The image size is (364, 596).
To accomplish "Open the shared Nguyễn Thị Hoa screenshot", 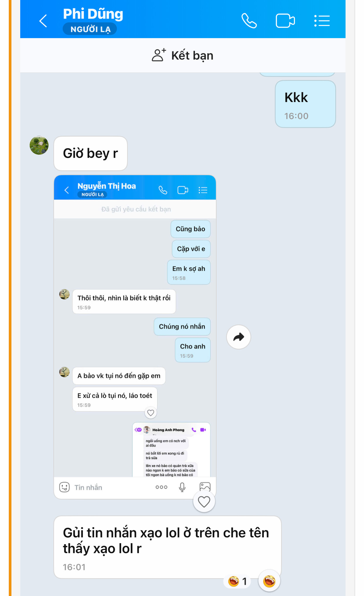I will 135,337.
